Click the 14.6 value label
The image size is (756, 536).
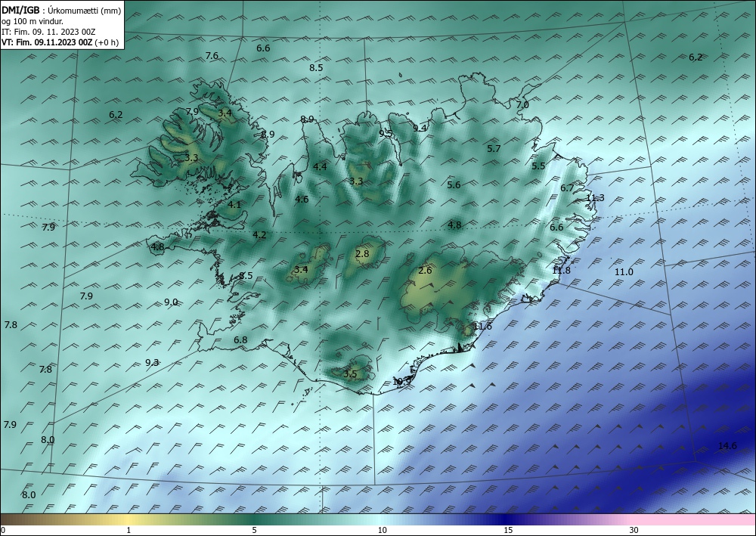click(x=727, y=446)
